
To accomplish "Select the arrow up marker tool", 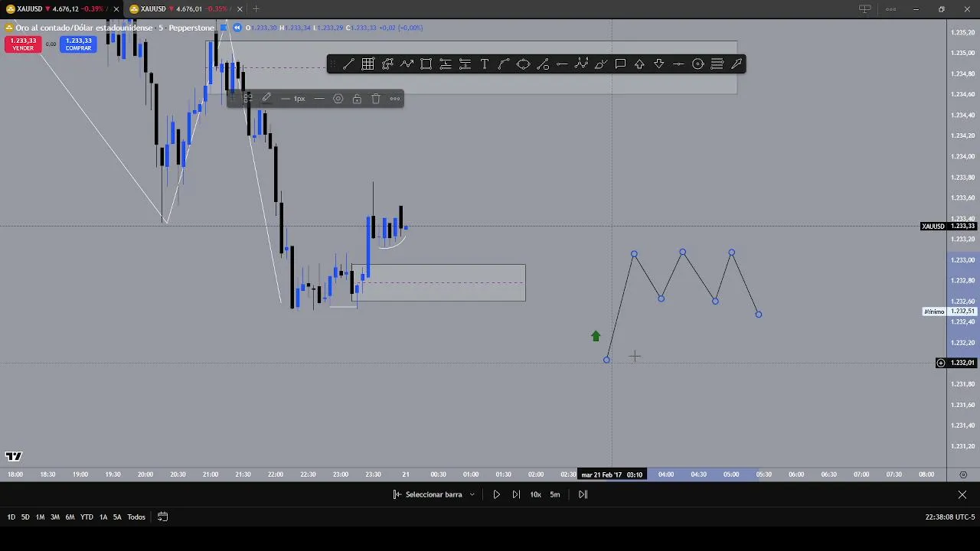I will [x=639, y=64].
